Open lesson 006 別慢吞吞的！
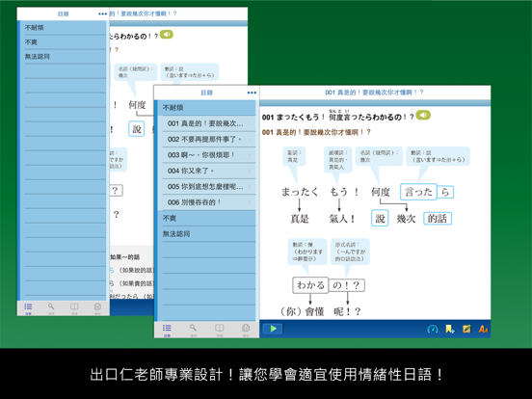The image size is (532, 399). click(206, 202)
